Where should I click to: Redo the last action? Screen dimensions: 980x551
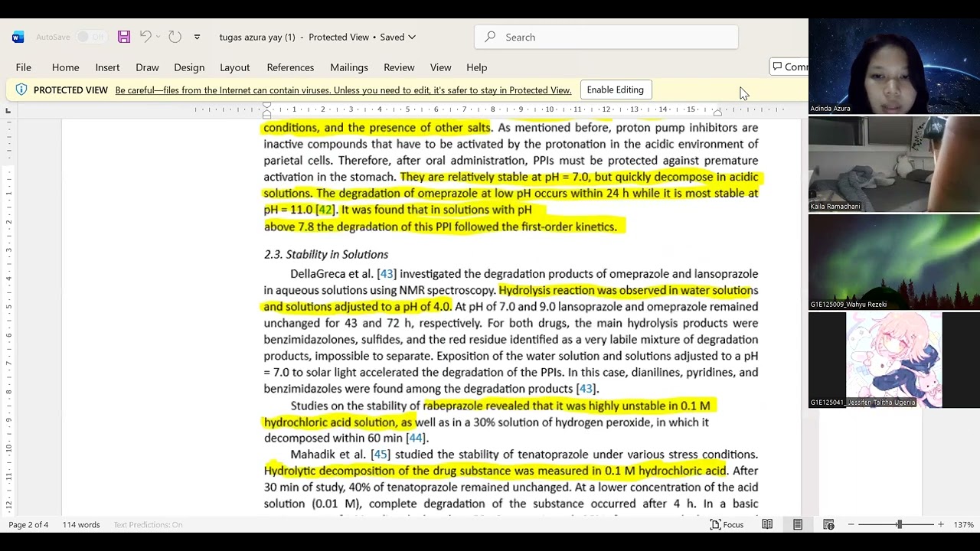click(175, 37)
